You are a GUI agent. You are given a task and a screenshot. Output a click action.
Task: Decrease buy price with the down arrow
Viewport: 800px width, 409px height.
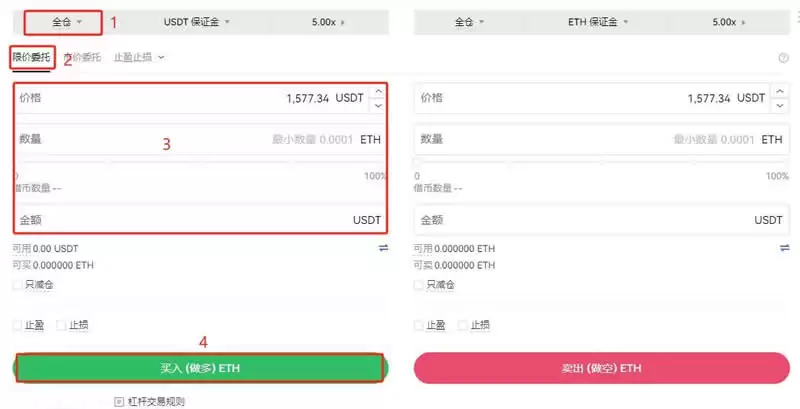pyautogui.click(x=377, y=105)
